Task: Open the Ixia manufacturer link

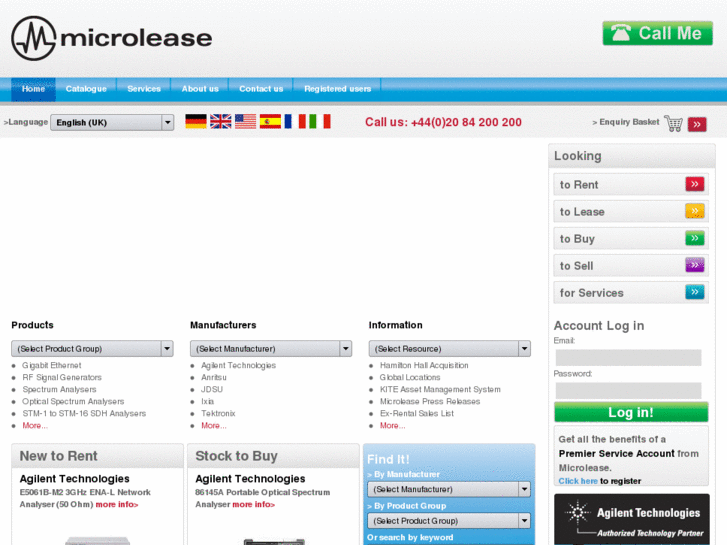Action: pos(207,402)
